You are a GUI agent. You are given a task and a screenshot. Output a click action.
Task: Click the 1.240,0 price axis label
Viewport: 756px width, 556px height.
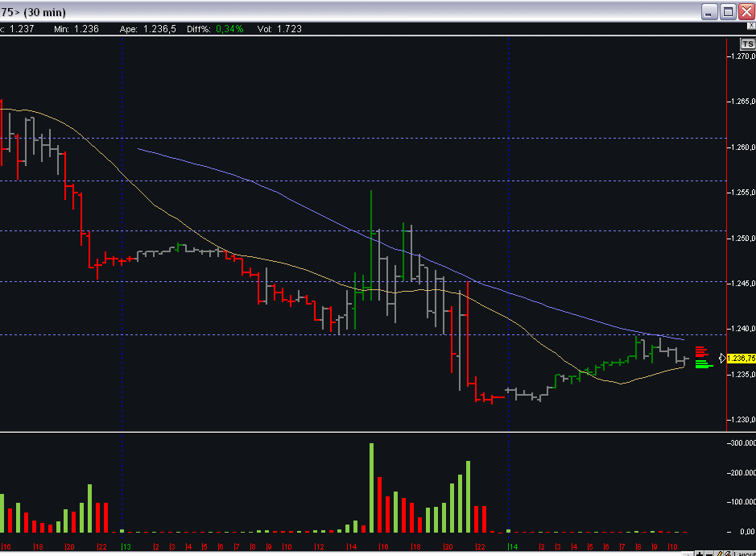[742, 329]
